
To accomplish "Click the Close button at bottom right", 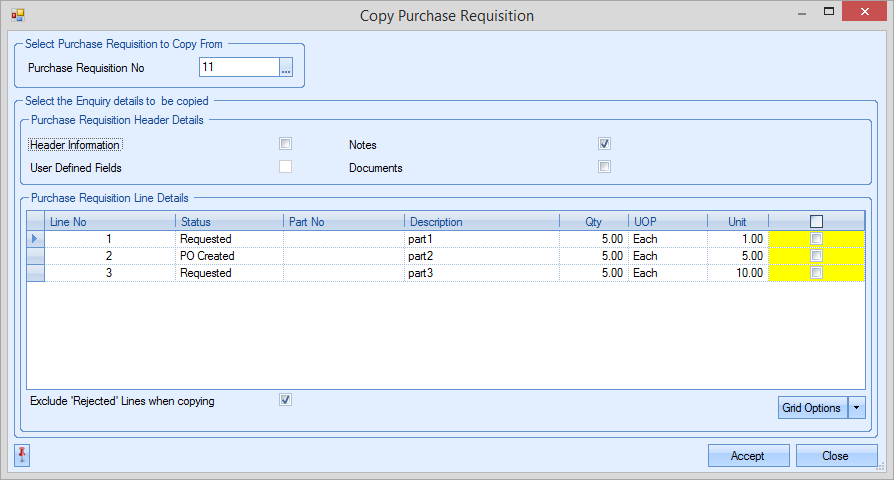I will pos(836,456).
